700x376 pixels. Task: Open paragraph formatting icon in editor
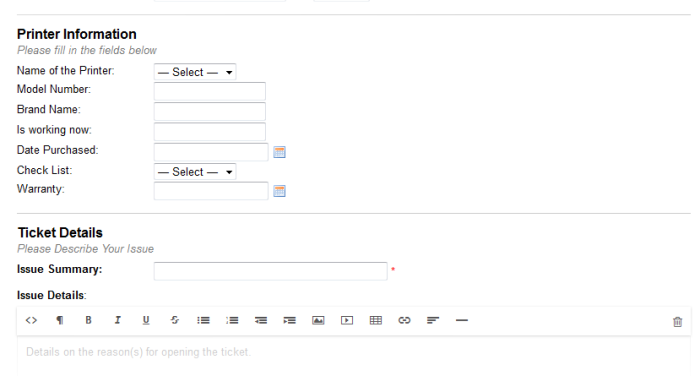point(60,320)
